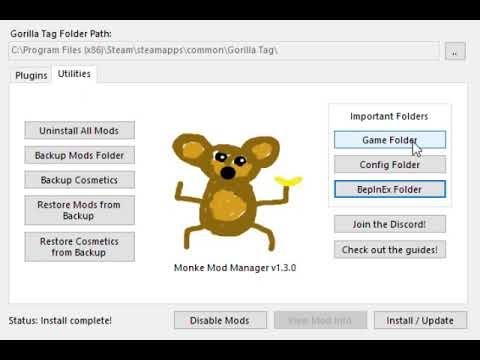Click the monkey mascot image
Image resolution: width=480 pixels, height=360 pixels.
coord(237,192)
